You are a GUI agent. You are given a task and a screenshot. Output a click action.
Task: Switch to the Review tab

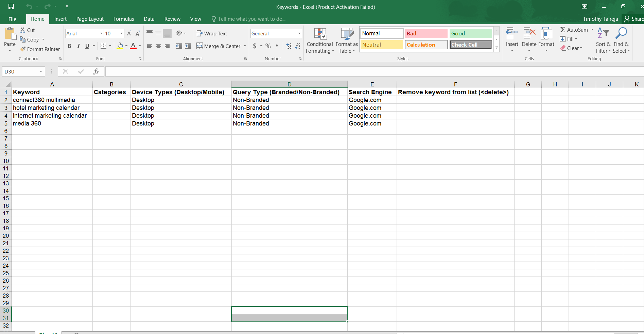(x=172, y=19)
